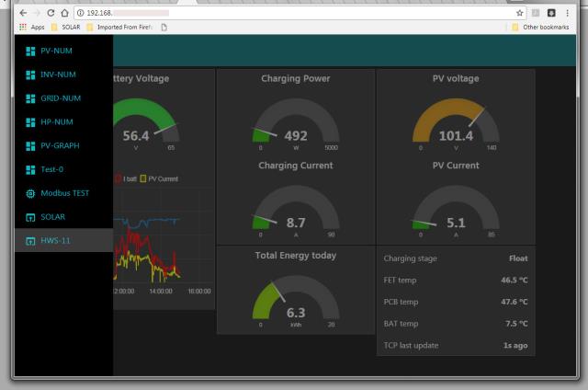This screenshot has width=588, height=390.
Task: Expand the SOLAR bookmarks folder
Action: [x=61, y=27]
